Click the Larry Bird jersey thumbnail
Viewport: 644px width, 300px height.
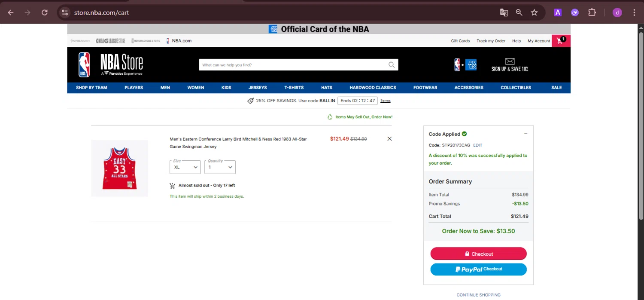click(119, 168)
